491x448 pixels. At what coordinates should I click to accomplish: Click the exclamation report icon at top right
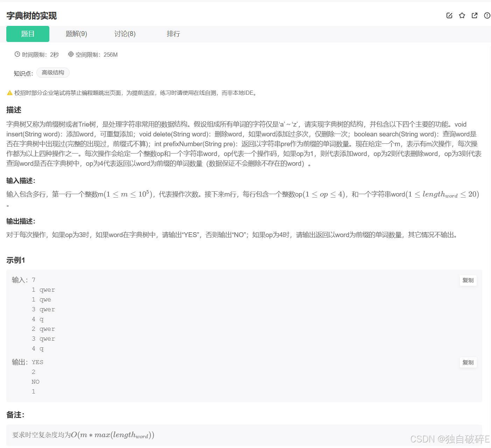pos(487,15)
